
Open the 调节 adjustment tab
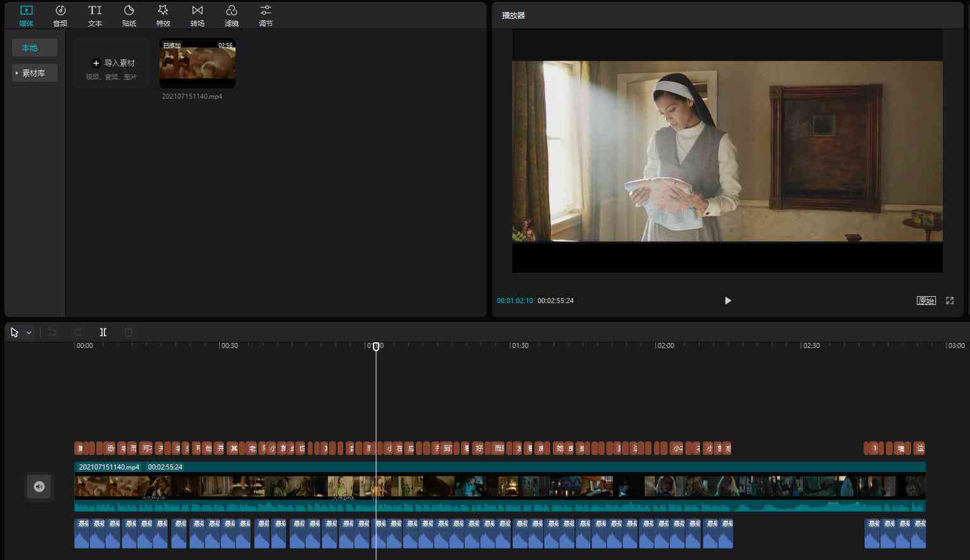(x=266, y=16)
